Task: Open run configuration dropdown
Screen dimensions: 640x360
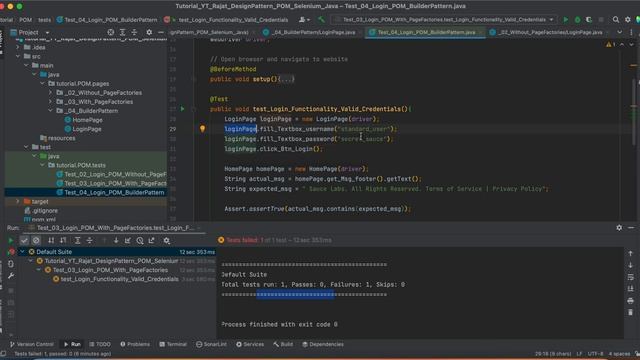Action: [551, 20]
